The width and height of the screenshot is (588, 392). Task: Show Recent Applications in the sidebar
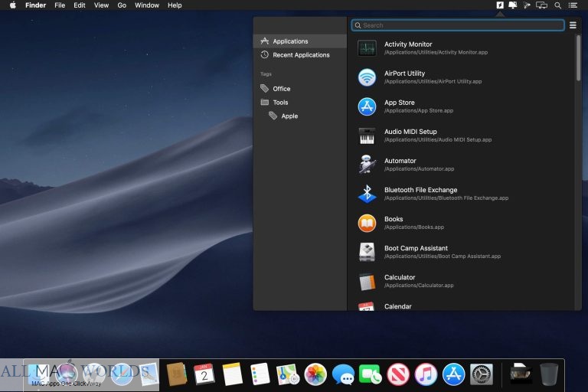299,55
